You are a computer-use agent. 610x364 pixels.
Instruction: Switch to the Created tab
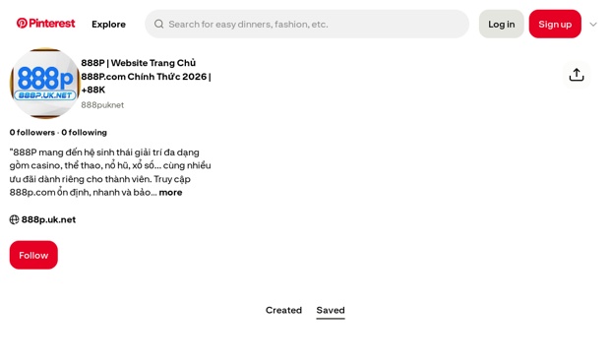click(x=283, y=310)
